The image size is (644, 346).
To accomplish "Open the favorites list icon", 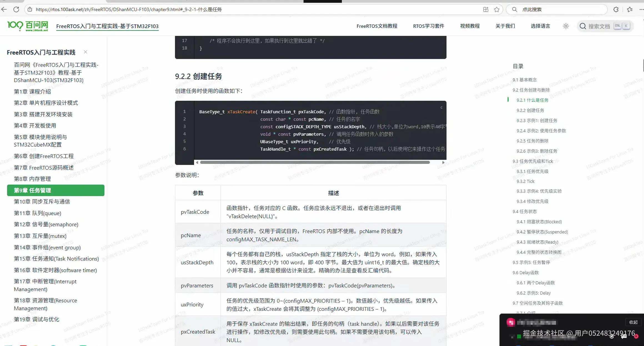I will click(630, 9).
